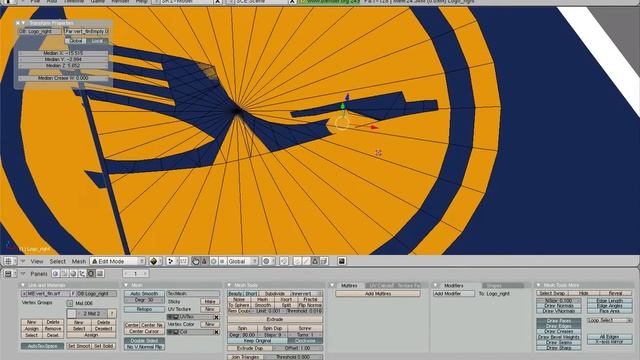640x360 pixels.
Task: Click the render this view icon
Action: point(342,261)
